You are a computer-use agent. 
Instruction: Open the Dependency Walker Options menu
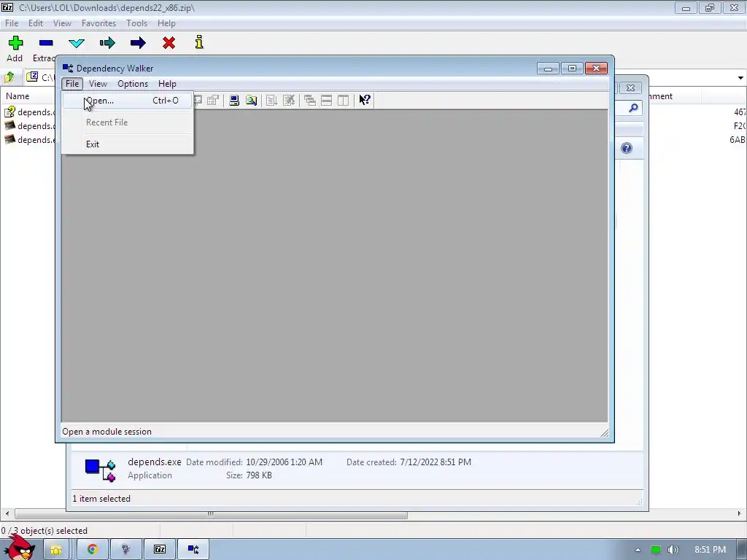133,84
